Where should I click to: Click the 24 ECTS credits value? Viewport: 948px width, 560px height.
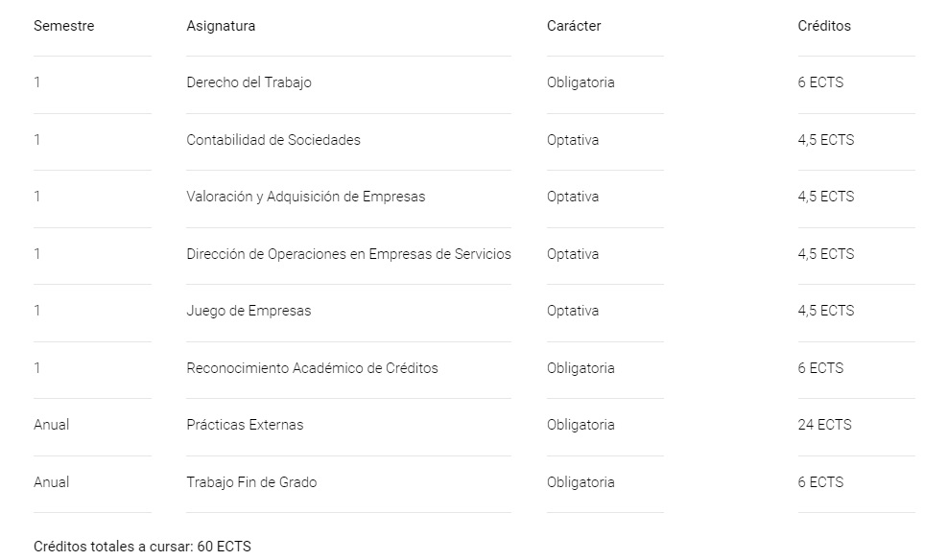click(x=824, y=426)
